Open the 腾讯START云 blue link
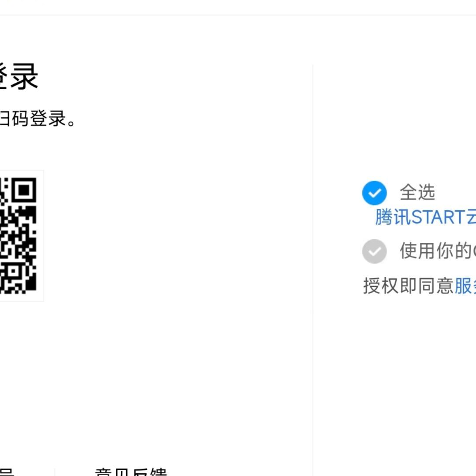Image resolution: width=476 pixels, height=476 pixels. [x=426, y=217]
